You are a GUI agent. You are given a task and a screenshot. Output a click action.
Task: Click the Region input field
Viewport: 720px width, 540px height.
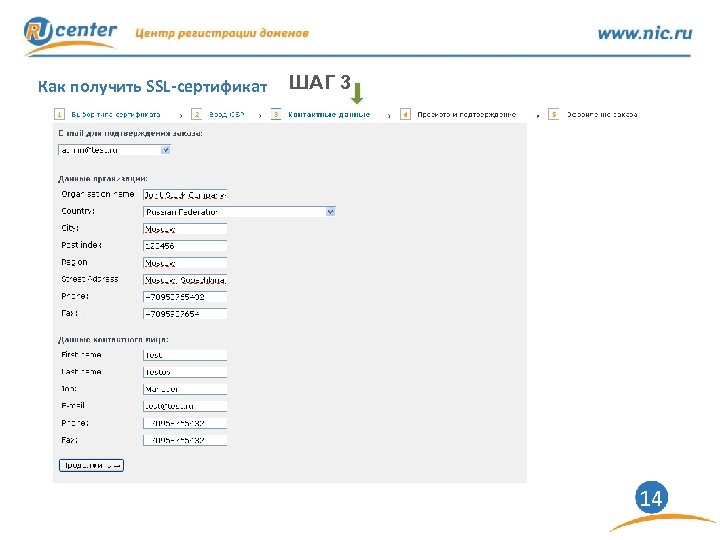click(x=185, y=263)
